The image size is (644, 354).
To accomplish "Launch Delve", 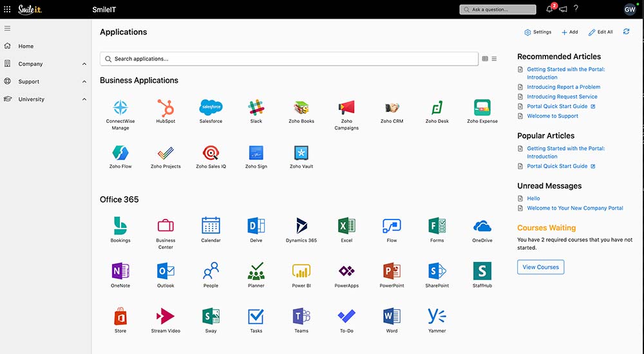I will 256,226.
